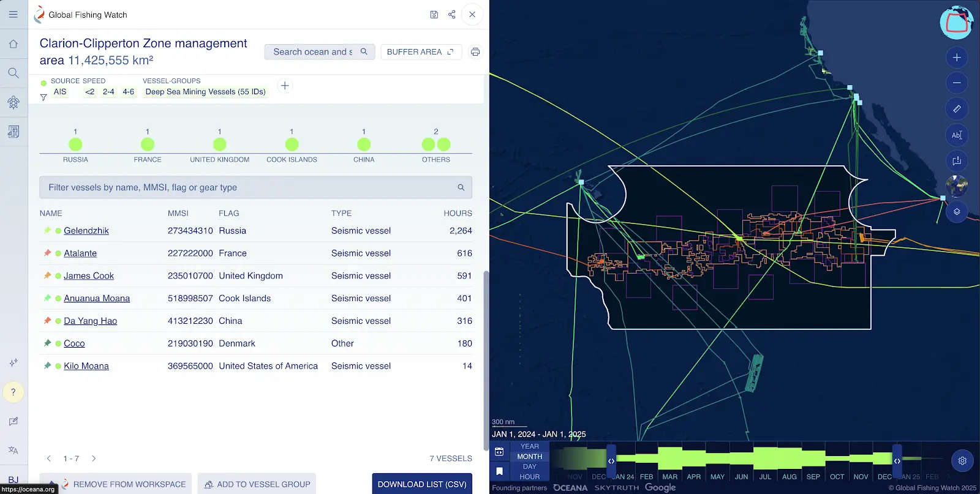Open the map text annotation tool
Screen dimensions: 980x494
coord(956,135)
